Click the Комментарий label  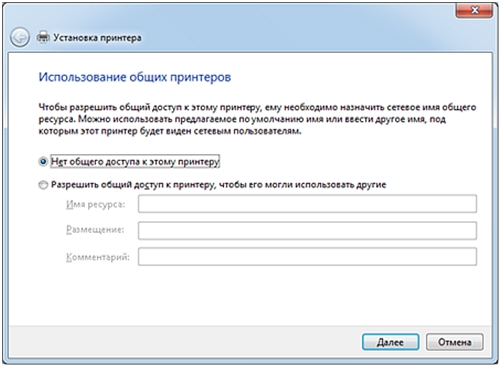tap(98, 257)
